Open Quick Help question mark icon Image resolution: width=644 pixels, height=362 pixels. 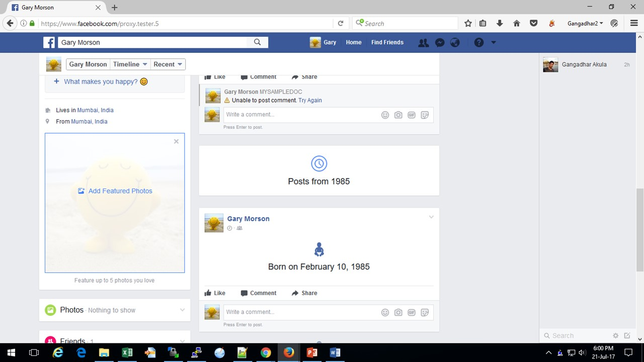point(479,43)
